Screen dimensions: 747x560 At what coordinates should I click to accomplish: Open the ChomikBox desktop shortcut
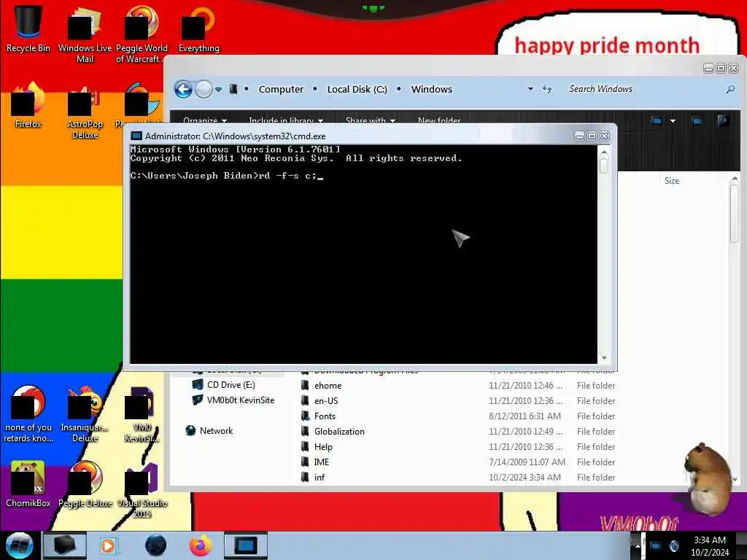coord(28,485)
